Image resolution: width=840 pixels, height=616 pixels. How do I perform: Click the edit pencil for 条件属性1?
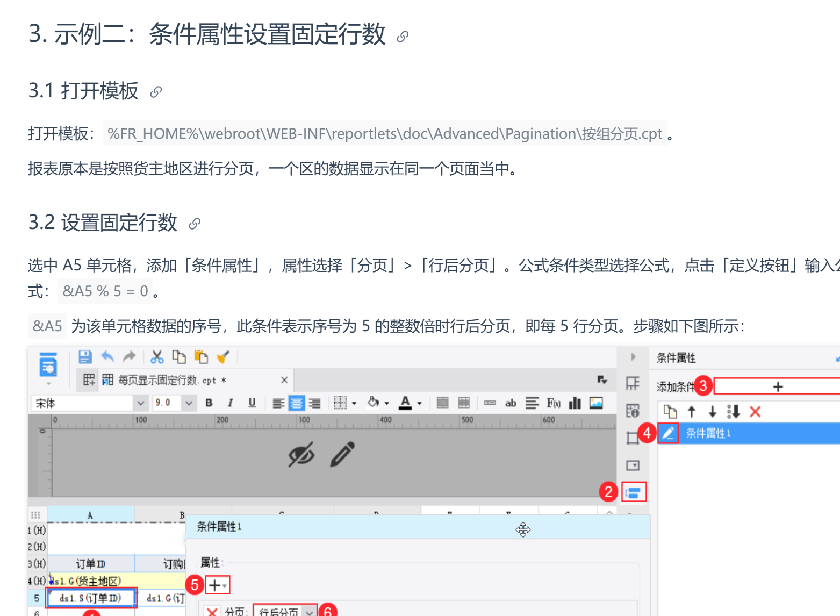(668, 433)
